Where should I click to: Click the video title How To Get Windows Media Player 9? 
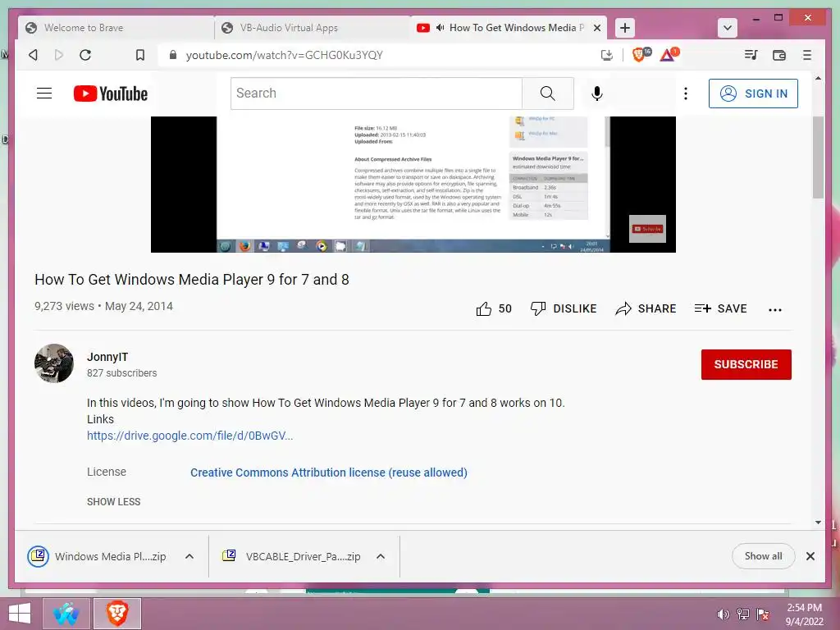[x=192, y=280]
